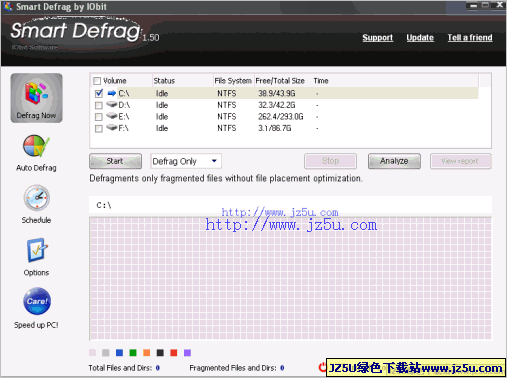The width and height of the screenshot is (507, 378).
Task: Open the Tell a friend link
Action: tap(470, 38)
